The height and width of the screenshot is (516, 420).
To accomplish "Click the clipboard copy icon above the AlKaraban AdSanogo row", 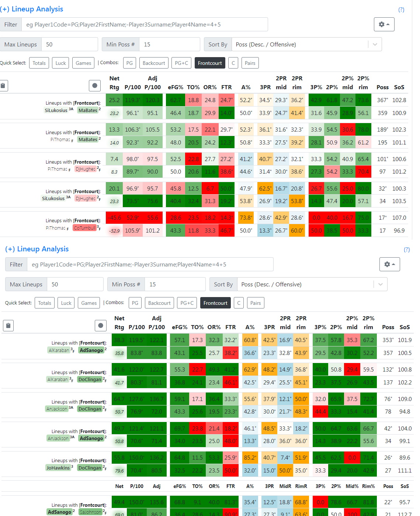I will [x=8, y=325].
